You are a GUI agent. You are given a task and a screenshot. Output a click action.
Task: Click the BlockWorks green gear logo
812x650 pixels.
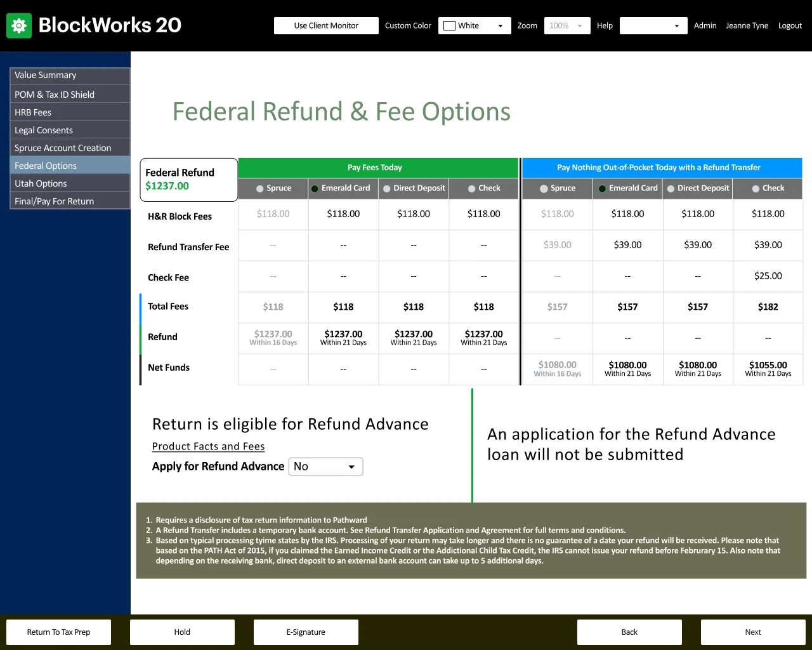19,25
